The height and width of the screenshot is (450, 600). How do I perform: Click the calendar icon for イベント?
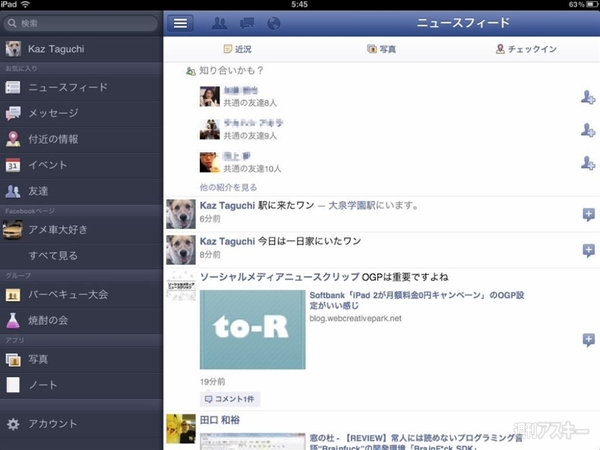(13, 165)
